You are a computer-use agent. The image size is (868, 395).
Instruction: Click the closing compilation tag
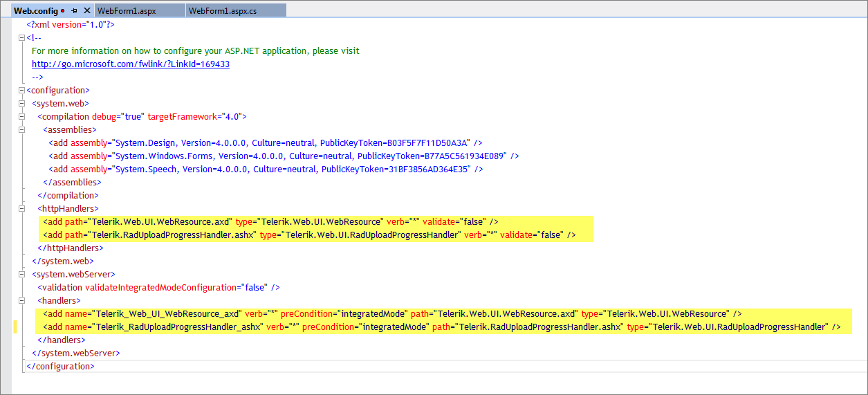(67, 195)
